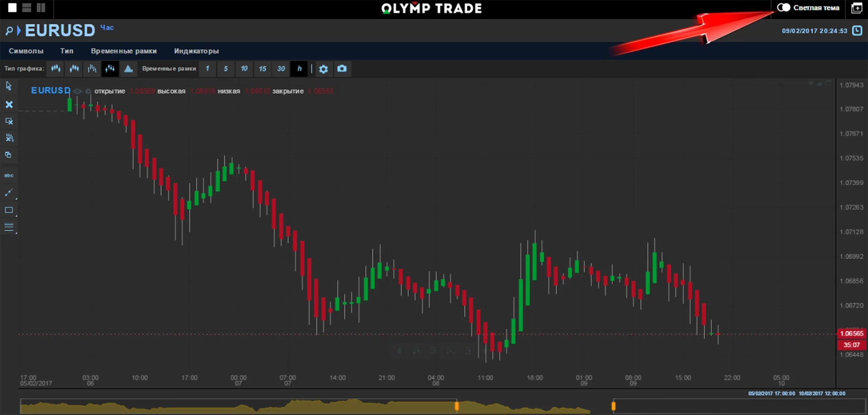Click the delete-all X tool in sidebar
This screenshot has width=868, height=415.
9,105
